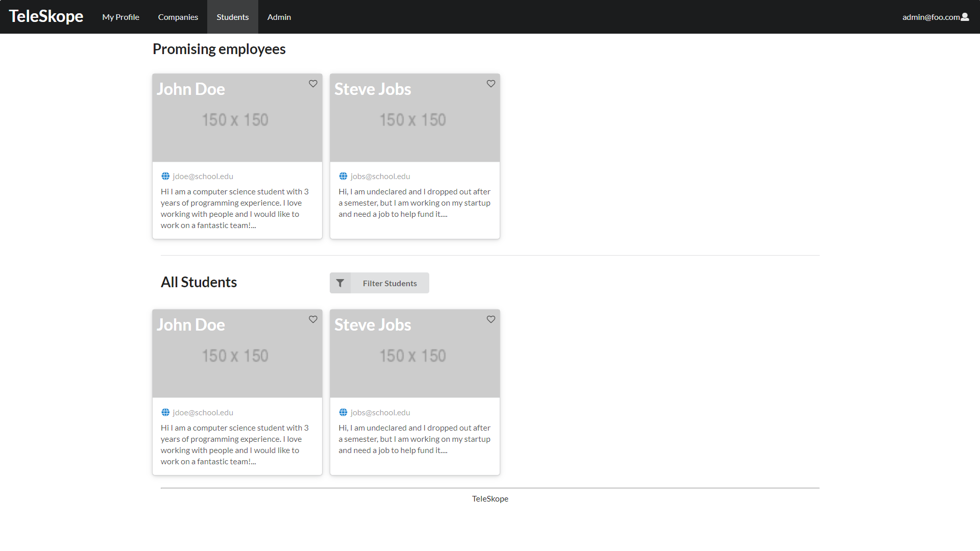Click globe icon by jdoe@school.edu in All Students
Viewport: 980px width, 551px height.
tap(165, 412)
